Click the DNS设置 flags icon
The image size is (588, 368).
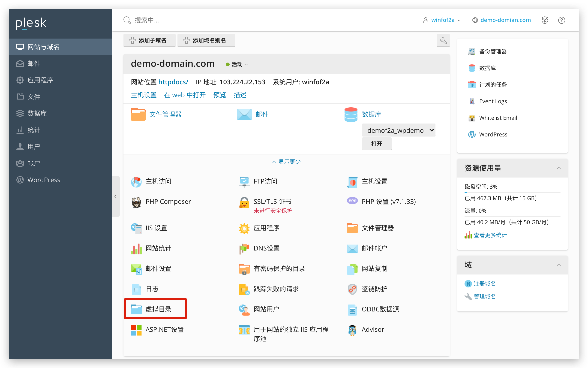click(244, 248)
